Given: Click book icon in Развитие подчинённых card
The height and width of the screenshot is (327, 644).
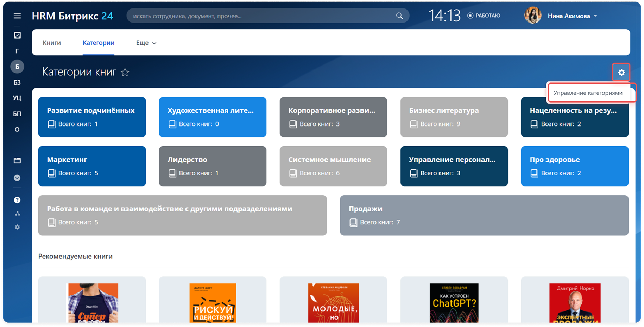Looking at the screenshot, I should point(51,124).
